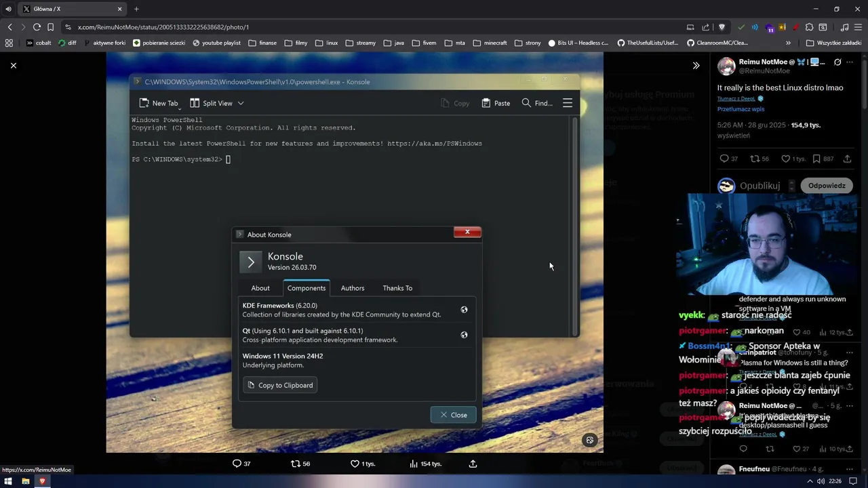
Task: Bookmark this page via the address bar icon
Action: pyautogui.click(x=50, y=27)
